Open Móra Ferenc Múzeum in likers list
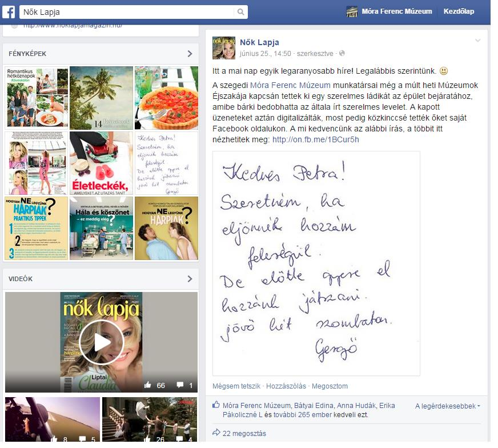The image size is (498, 448). click(x=256, y=406)
